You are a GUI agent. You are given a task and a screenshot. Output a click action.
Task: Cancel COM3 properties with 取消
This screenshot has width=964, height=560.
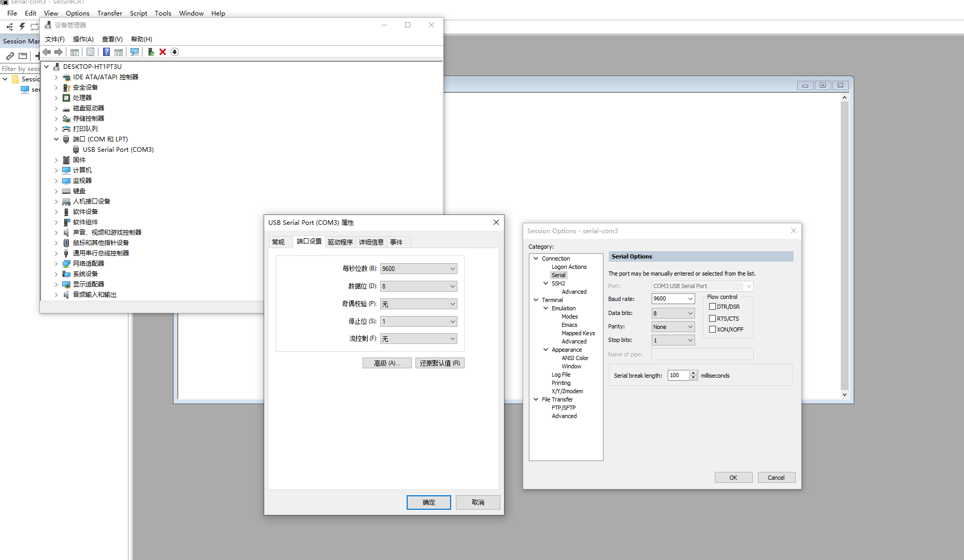478,502
